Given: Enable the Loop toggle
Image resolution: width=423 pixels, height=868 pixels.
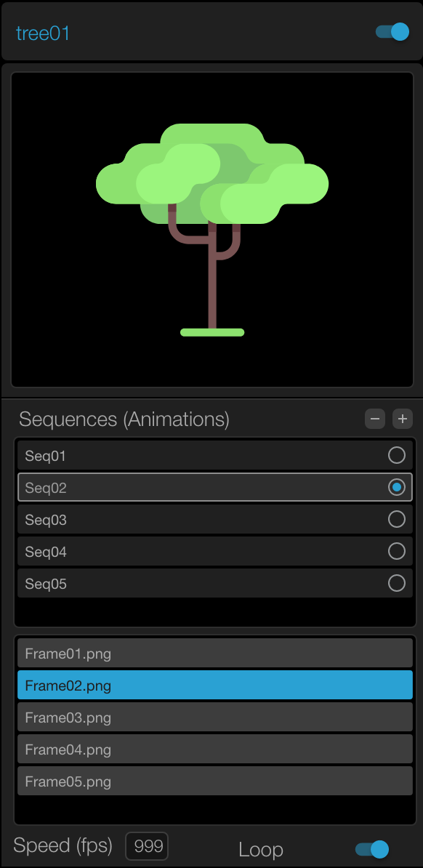Looking at the screenshot, I should click(371, 848).
